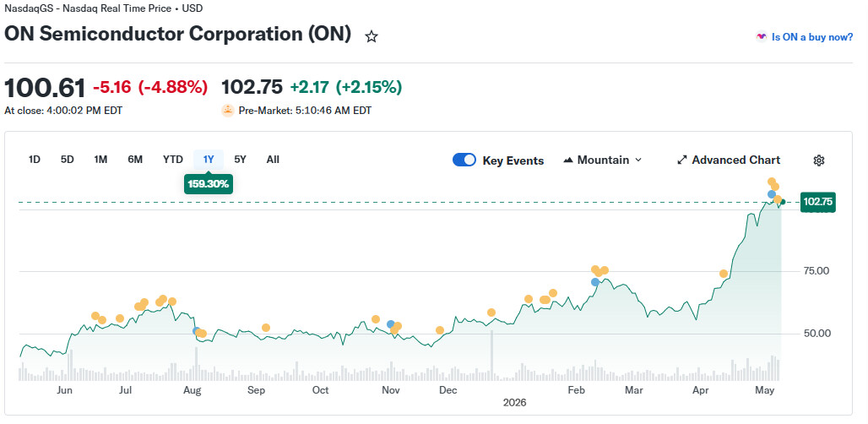Click yellow event marker in late November
The image size is (868, 424).
(x=440, y=330)
